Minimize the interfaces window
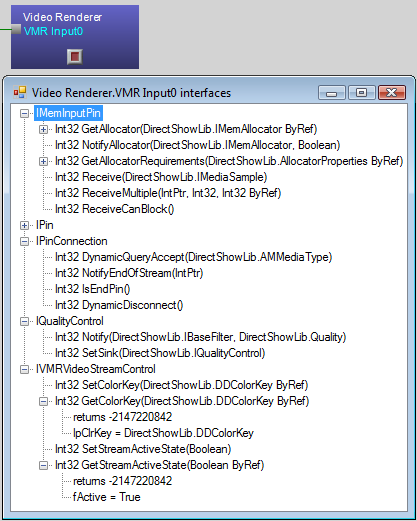Image resolution: width=417 pixels, height=521 pixels. (332, 93)
